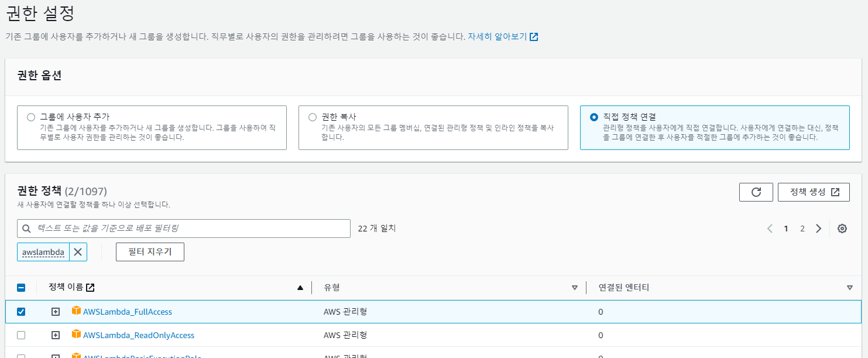Select the 권한 복사 radio option
Screen dimensions: 868x358
313,117
